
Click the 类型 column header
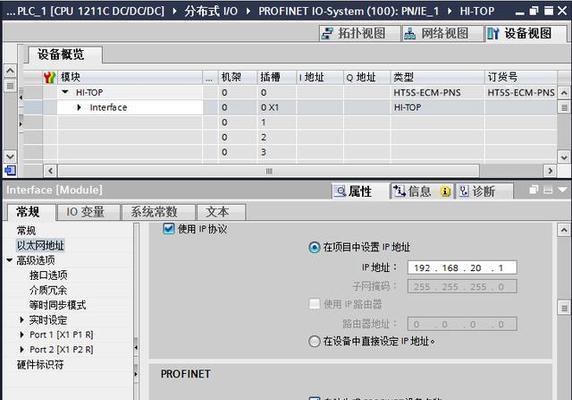tap(437, 77)
